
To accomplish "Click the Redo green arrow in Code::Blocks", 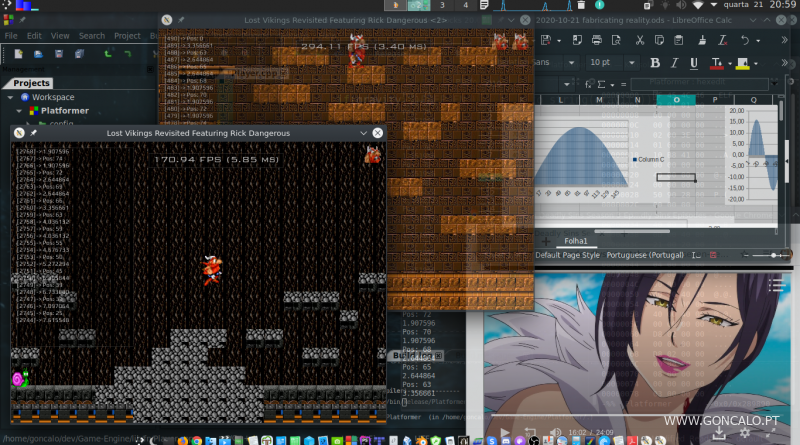I will coord(128,54).
